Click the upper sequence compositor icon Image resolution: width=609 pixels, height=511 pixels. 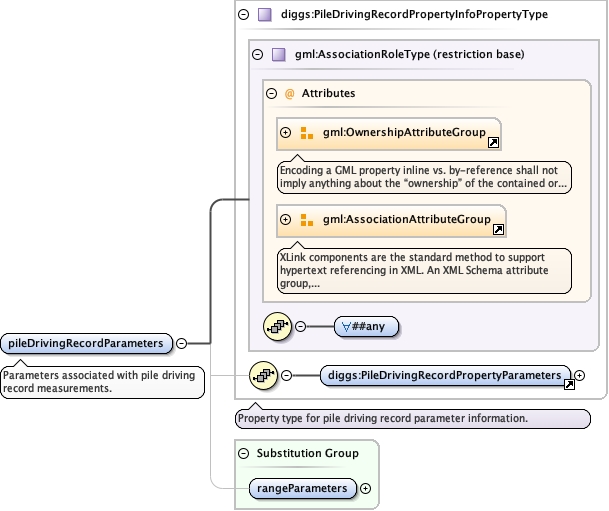[x=277, y=326]
